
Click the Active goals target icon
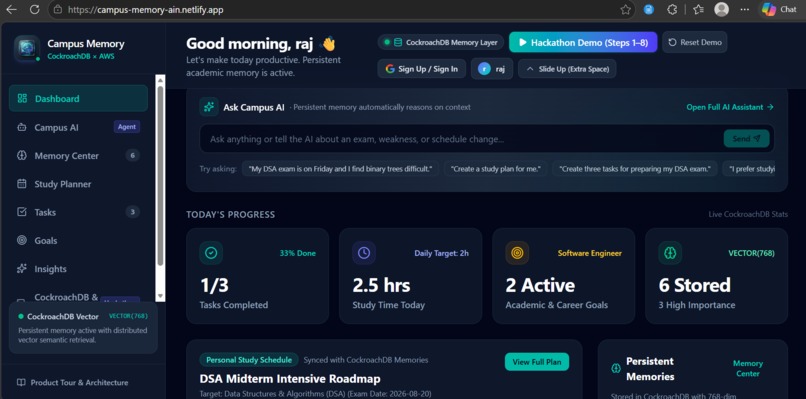tap(517, 253)
